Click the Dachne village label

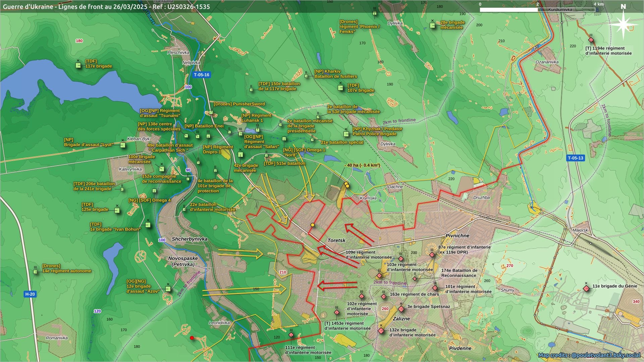(x=395, y=187)
